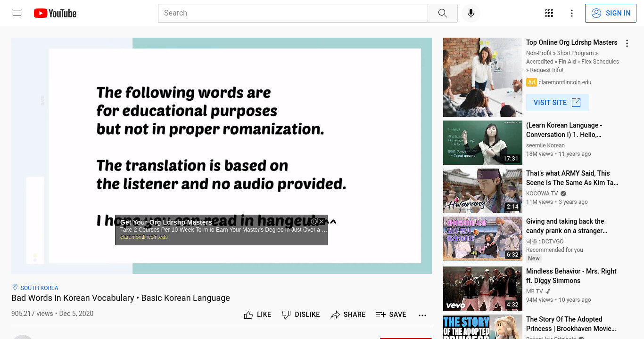The image size is (644, 339).
Task: Click VISIT SITE button
Action: [x=557, y=103]
